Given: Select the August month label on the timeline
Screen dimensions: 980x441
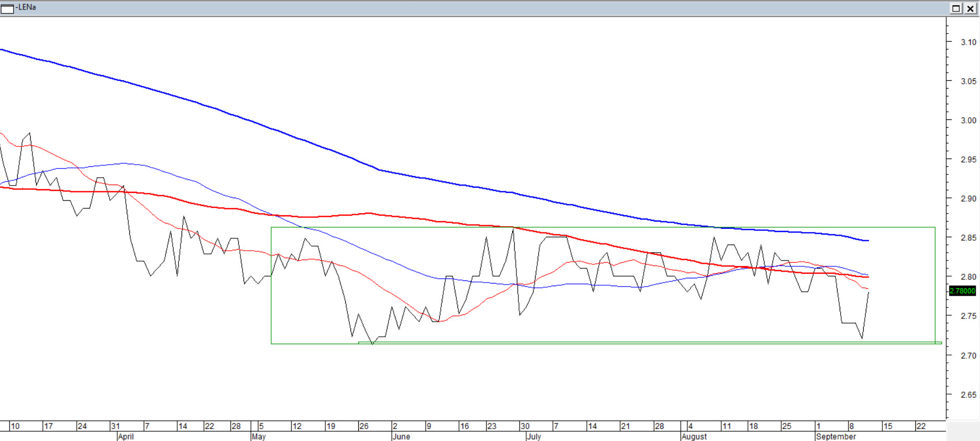Looking at the screenshot, I should click(694, 436).
